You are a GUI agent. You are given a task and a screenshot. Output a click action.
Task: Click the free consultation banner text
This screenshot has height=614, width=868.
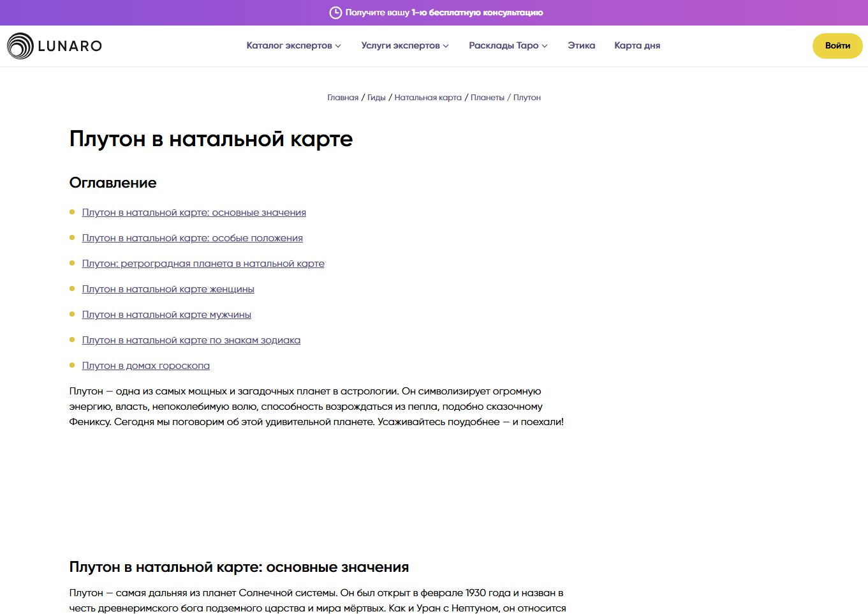tap(444, 13)
